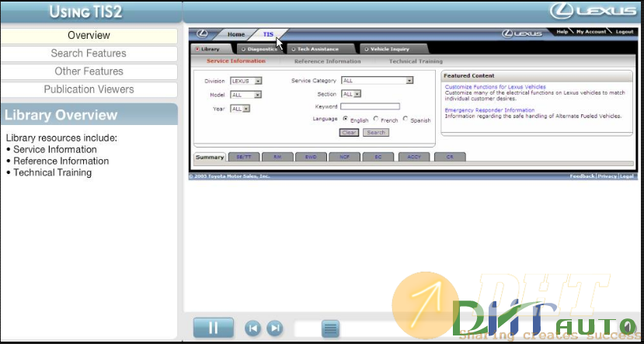Open the slide list menu icon
Viewport: 644px width, 344px height.
coord(331,328)
